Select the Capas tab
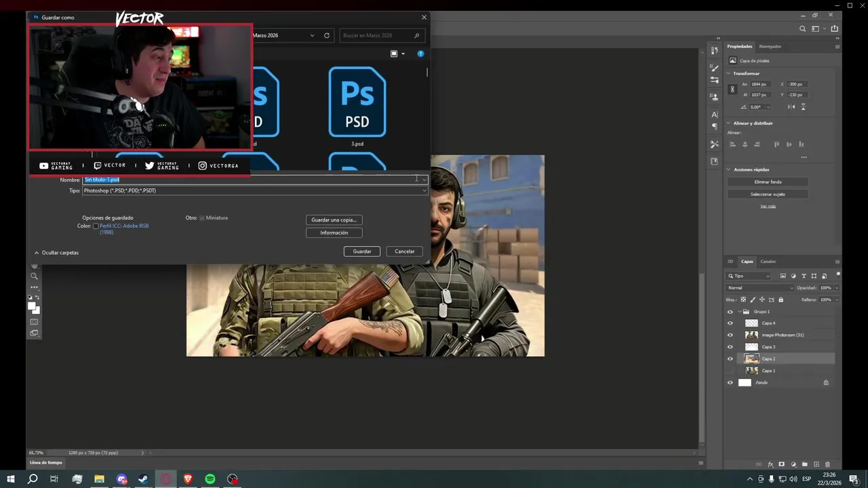 747,261
